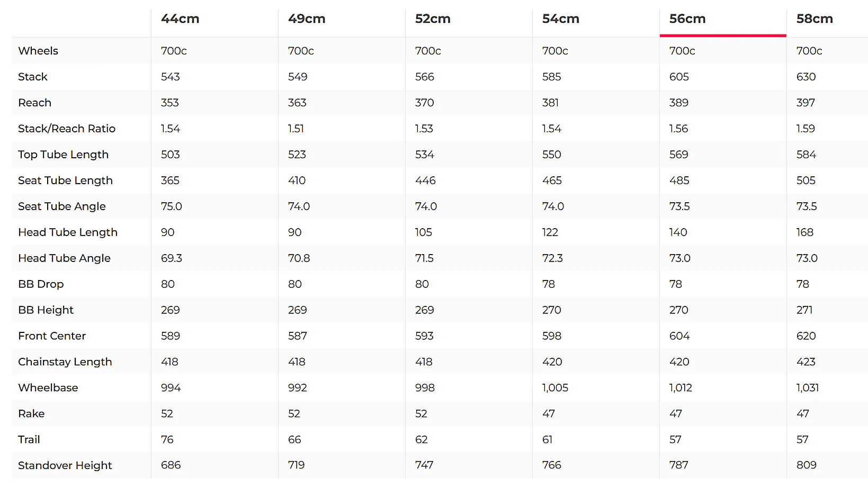Click the 54cm Reach value 381

point(551,103)
